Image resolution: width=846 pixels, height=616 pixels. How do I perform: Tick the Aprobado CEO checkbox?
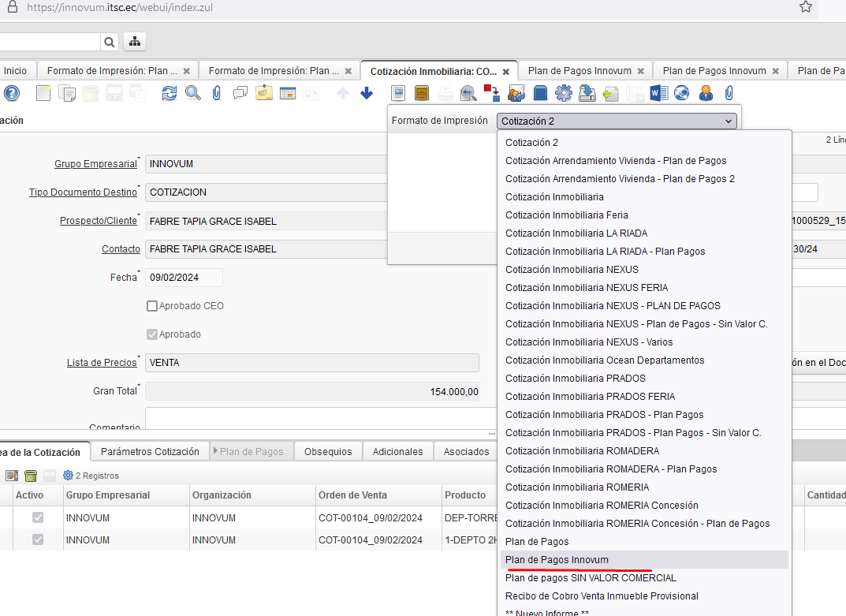[152, 306]
